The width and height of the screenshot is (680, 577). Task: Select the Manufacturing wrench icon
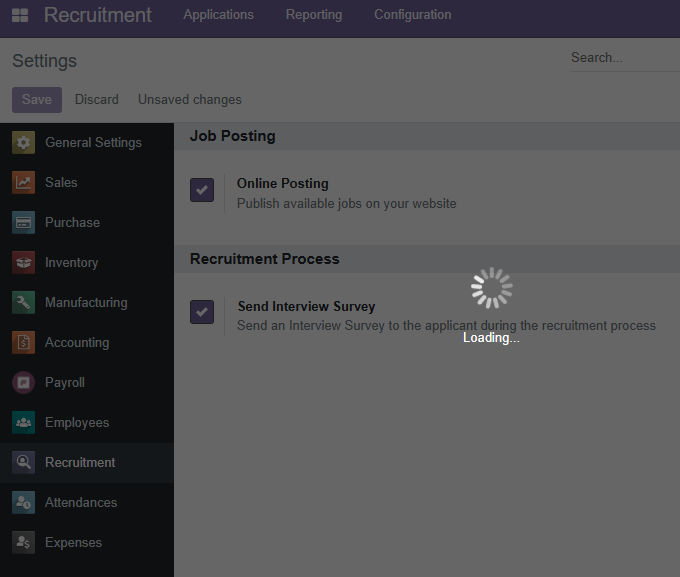pos(23,302)
